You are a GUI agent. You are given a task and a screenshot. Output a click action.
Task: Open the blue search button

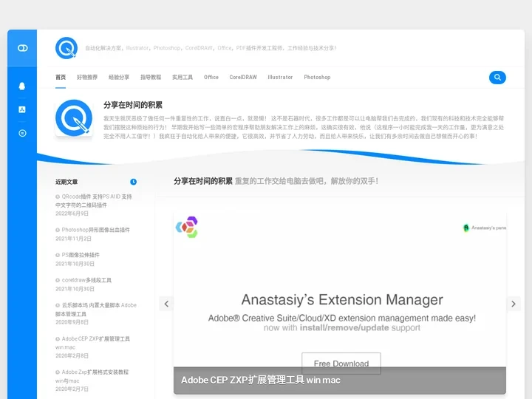pyautogui.click(x=497, y=78)
